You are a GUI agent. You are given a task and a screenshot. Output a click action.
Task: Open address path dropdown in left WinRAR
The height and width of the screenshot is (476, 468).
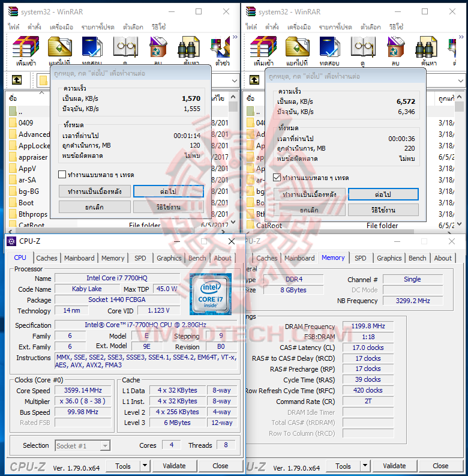click(x=235, y=81)
